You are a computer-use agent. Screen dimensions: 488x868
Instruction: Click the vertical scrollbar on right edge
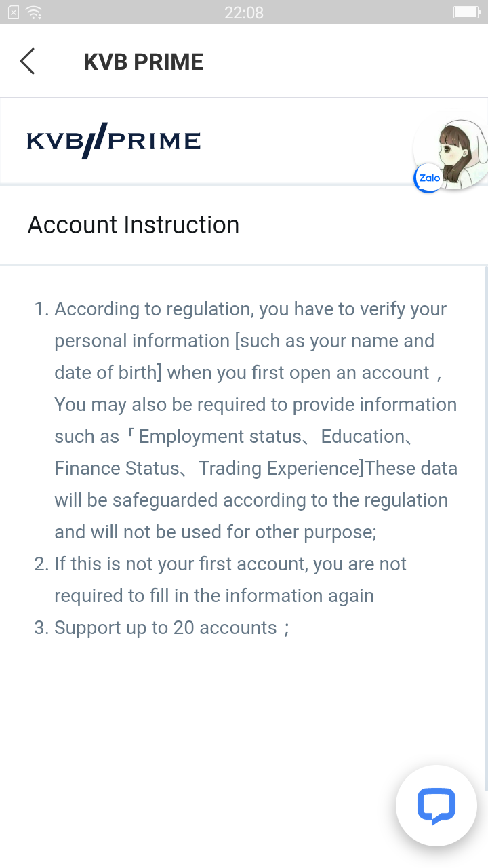[485, 529]
